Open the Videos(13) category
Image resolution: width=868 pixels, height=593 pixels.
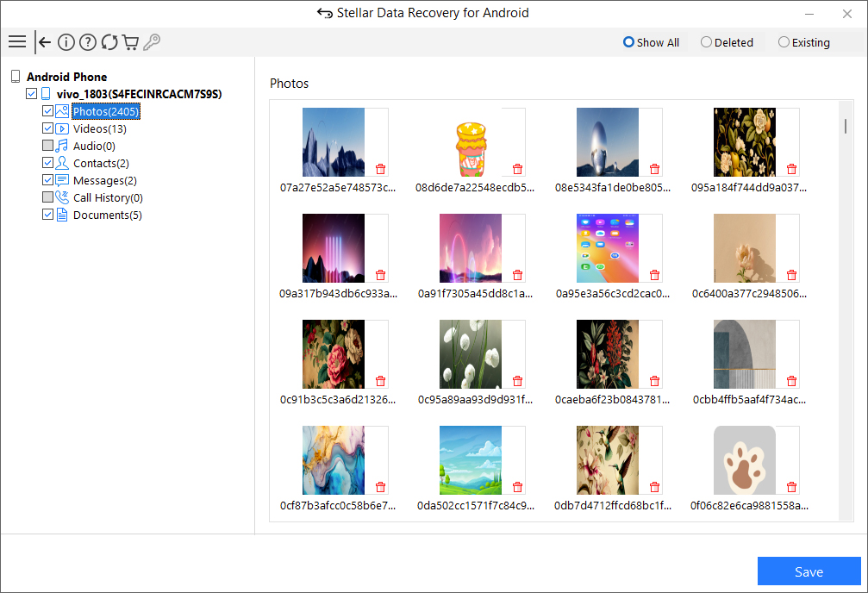[99, 128]
